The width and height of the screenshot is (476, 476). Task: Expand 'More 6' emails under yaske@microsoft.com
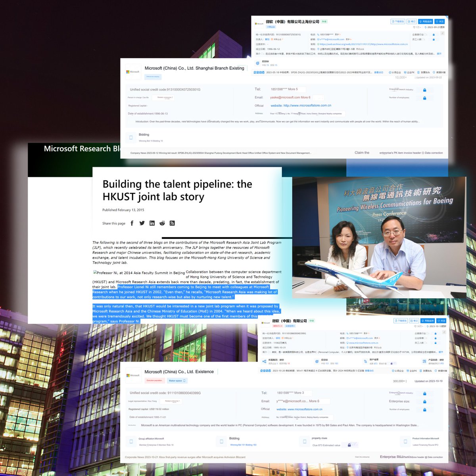pyautogui.click(x=305, y=97)
